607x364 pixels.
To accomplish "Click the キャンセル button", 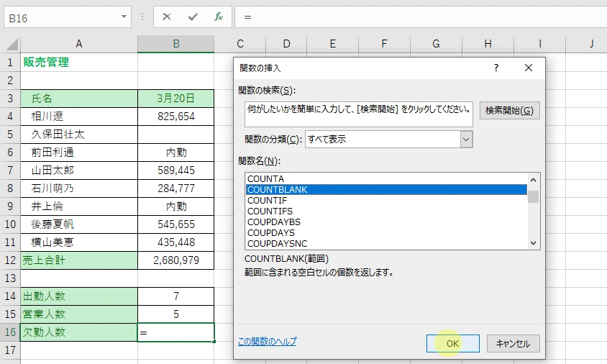I will [513, 343].
